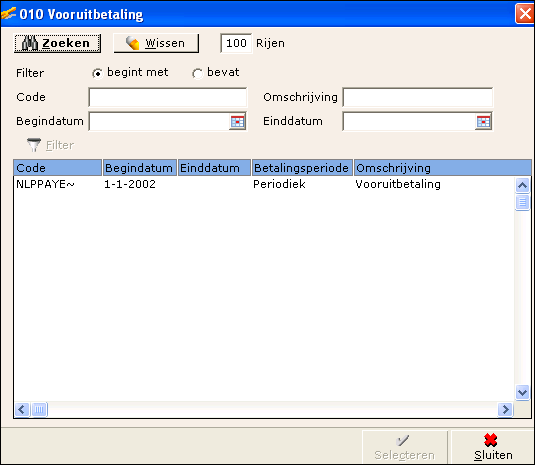Viewport: 535px width, 465px height.
Task: Open the Einddatum calendar picker icon
Action: tap(483, 121)
